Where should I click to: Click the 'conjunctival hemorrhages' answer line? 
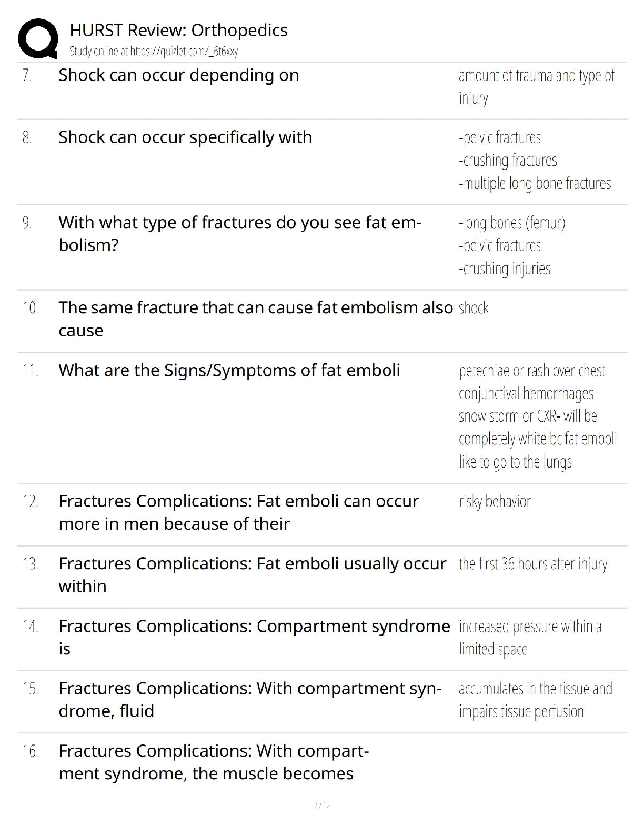pyautogui.click(x=526, y=394)
